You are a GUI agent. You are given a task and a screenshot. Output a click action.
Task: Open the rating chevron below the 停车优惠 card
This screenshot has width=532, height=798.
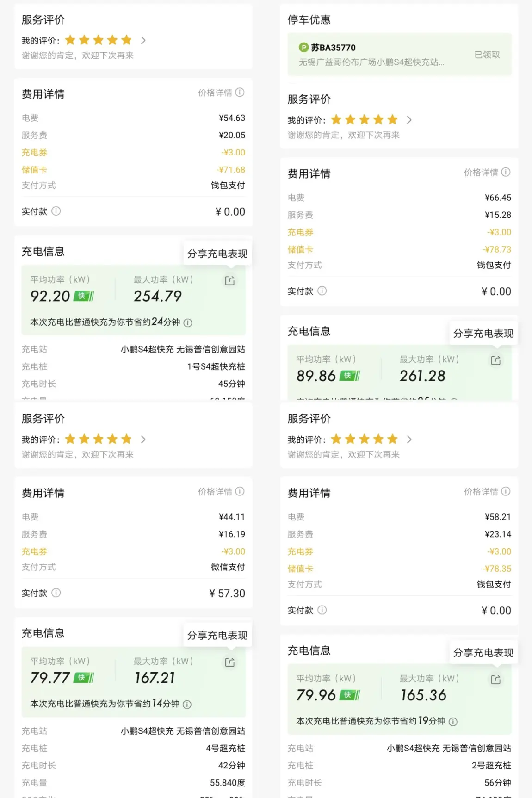(x=409, y=120)
